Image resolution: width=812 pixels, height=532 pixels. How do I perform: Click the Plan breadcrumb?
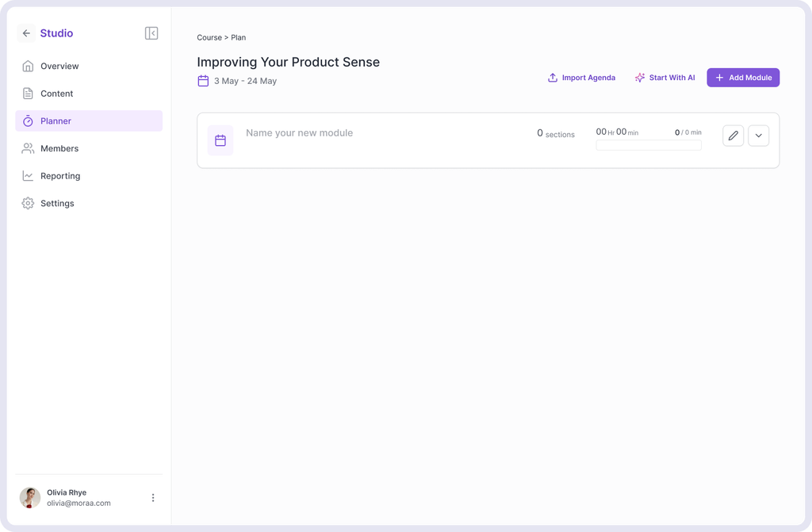tap(238, 37)
